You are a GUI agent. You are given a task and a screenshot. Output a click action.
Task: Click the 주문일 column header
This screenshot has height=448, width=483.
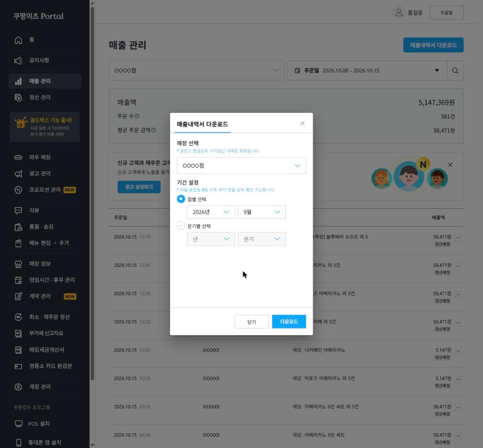tap(121, 218)
